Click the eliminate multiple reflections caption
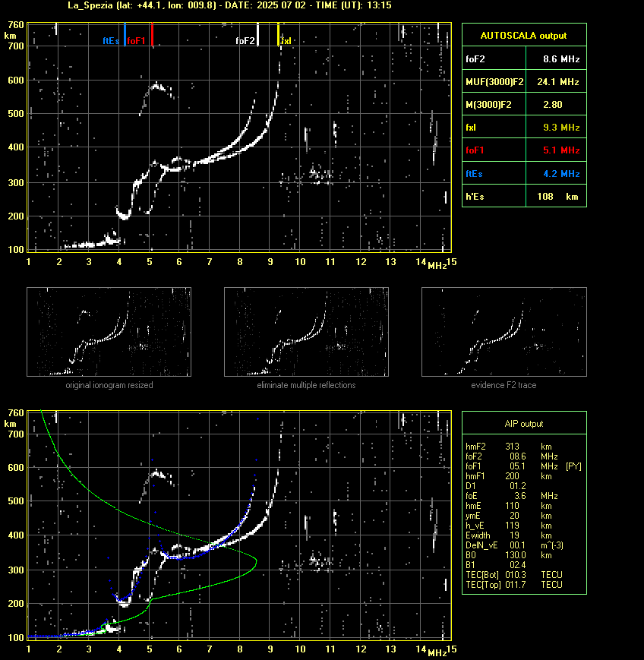 click(306, 385)
